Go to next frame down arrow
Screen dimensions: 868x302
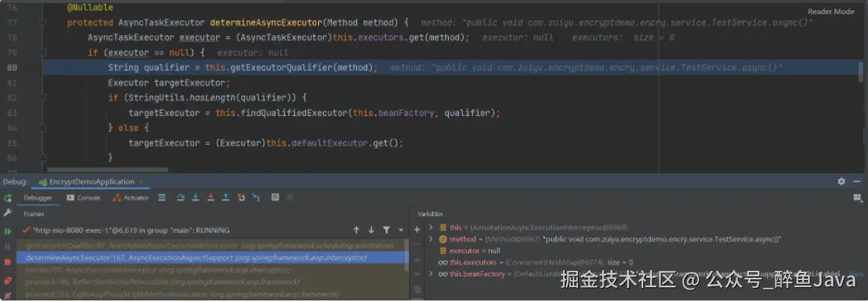[371, 230]
